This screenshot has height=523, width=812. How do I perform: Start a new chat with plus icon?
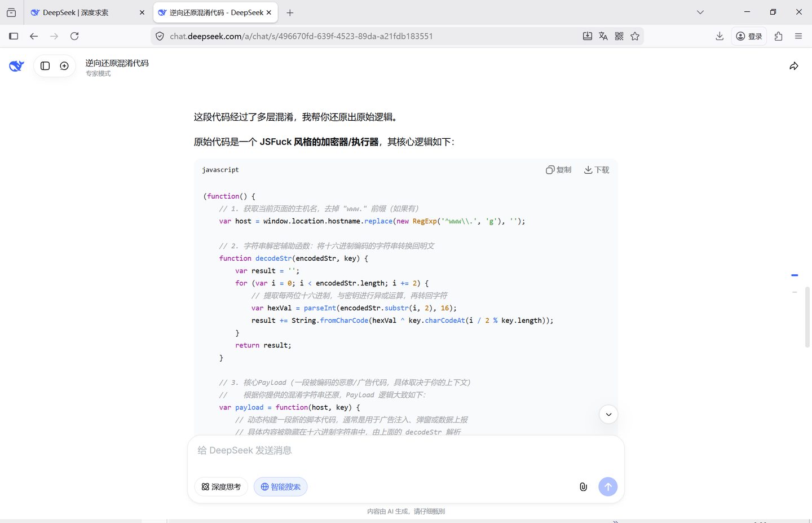click(64, 66)
